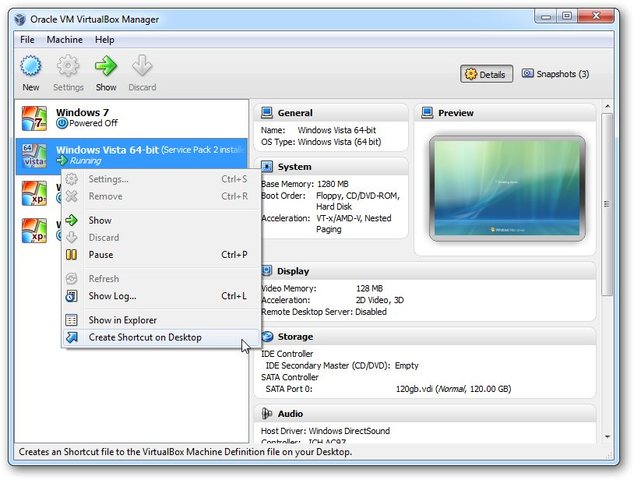Viewport: 634px width, 480px height.
Task: Click the General section header
Action: coord(331,113)
